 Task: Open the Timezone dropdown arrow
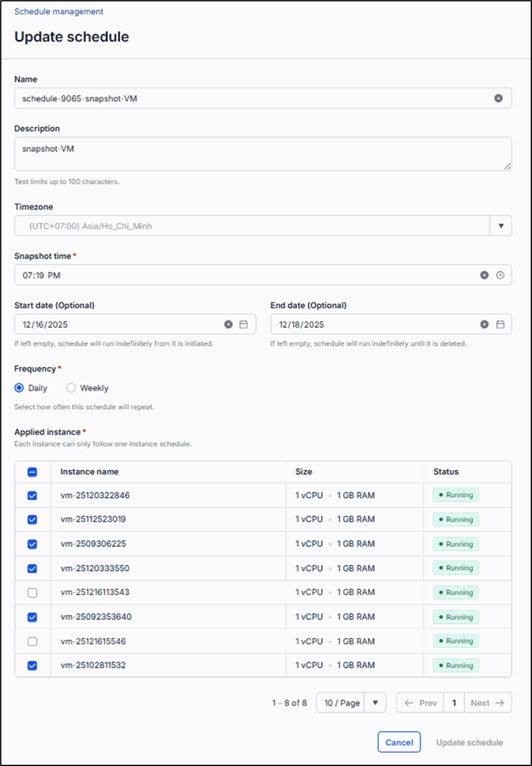(501, 226)
